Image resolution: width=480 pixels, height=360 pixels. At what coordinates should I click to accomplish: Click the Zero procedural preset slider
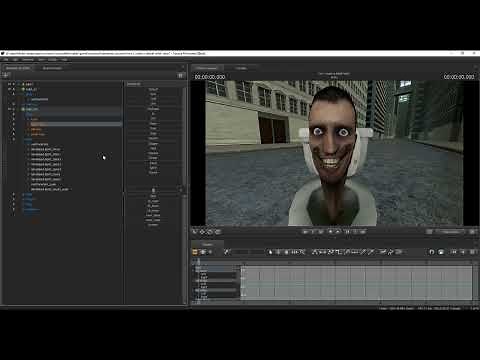click(153, 94)
